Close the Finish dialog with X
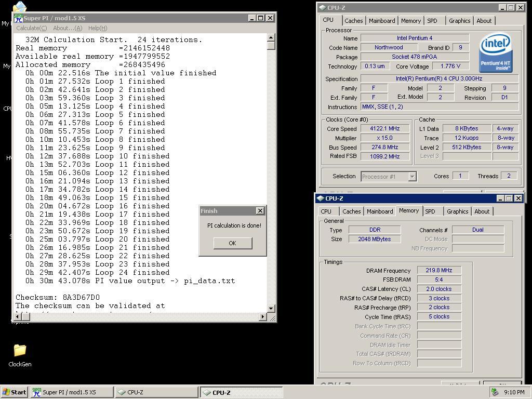 (x=260, y=211)
